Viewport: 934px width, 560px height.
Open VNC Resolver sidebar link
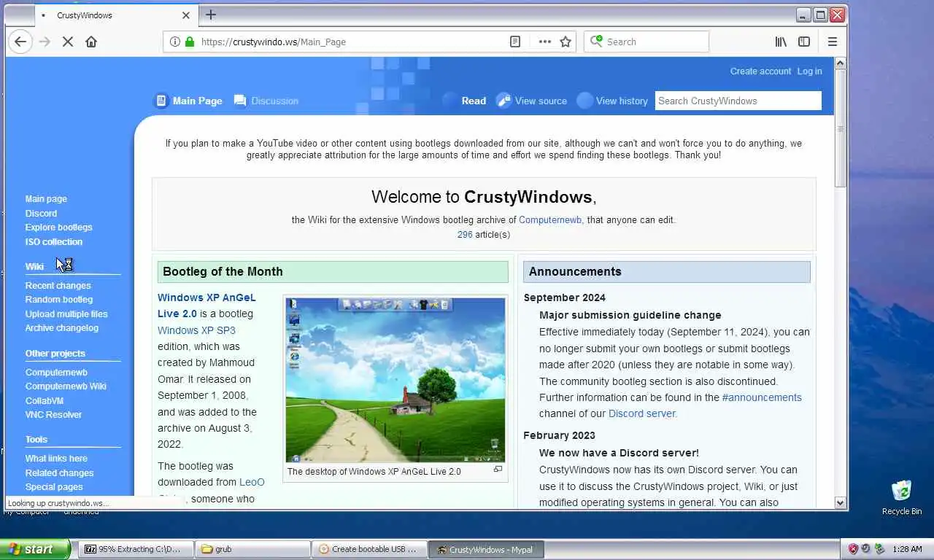[x=53, y=414]
